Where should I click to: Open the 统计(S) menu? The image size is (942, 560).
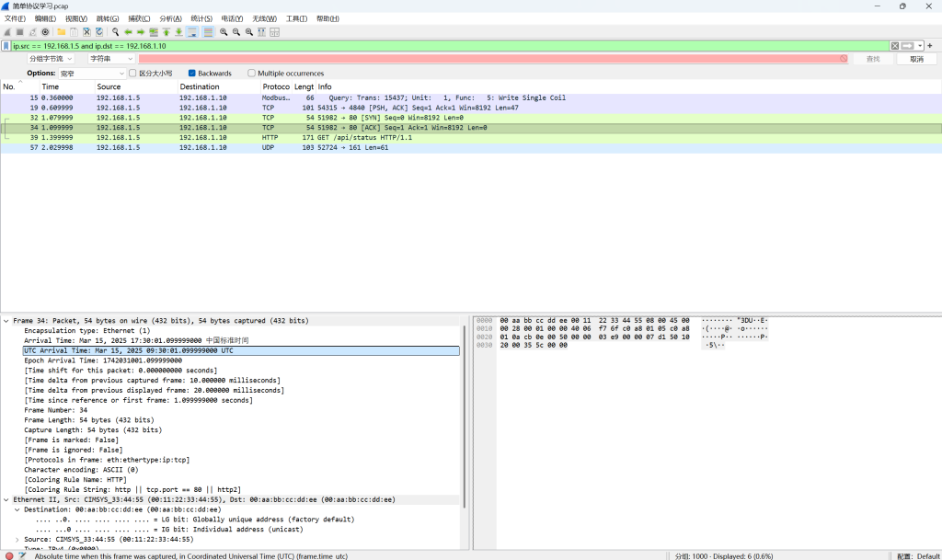[x=201, y=18]
